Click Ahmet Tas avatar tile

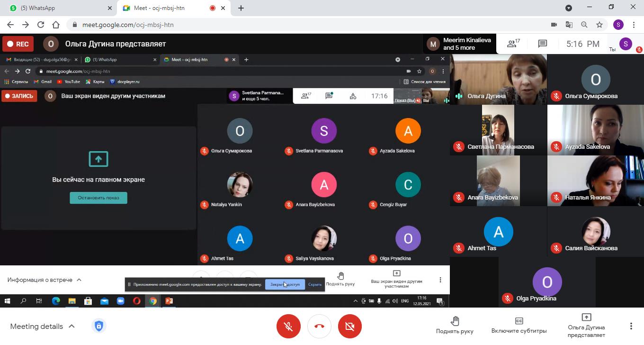pos(498,231)
